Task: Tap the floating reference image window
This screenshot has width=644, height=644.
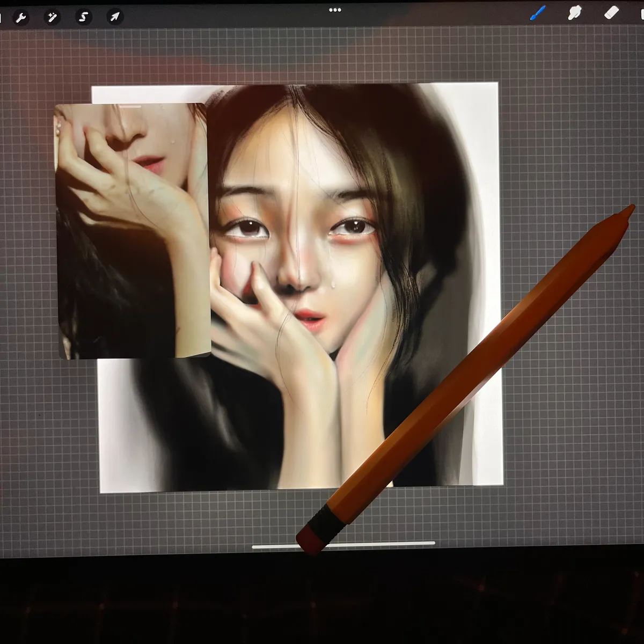Action: pos(133,231)
